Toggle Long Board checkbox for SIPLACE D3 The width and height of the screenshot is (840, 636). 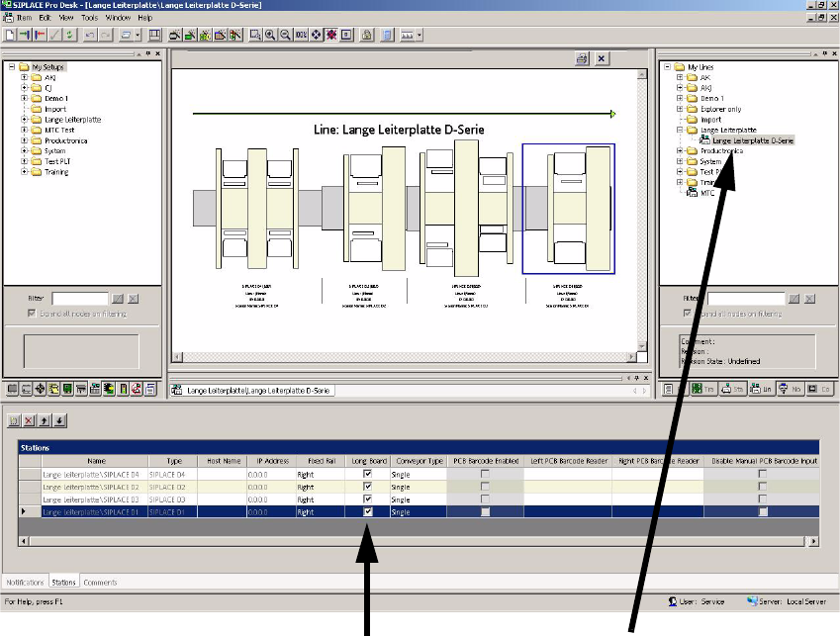367,499
